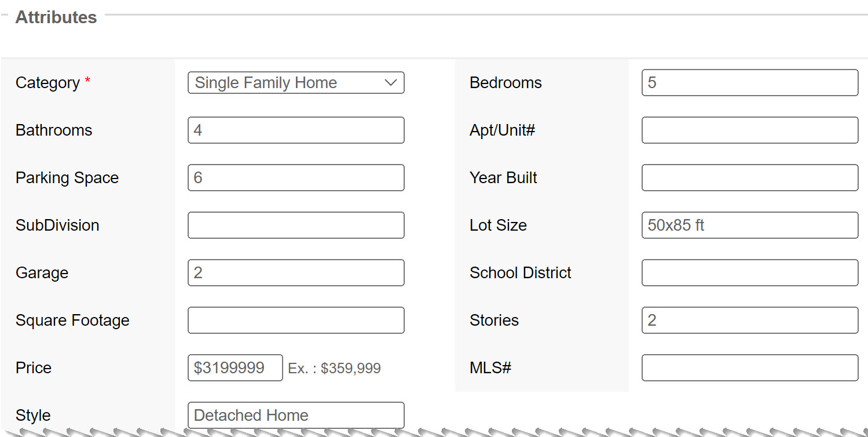868x437 pixels.
Task: Click into the Parking Space field
Action: pyautogui.click(x=295, y=178)
